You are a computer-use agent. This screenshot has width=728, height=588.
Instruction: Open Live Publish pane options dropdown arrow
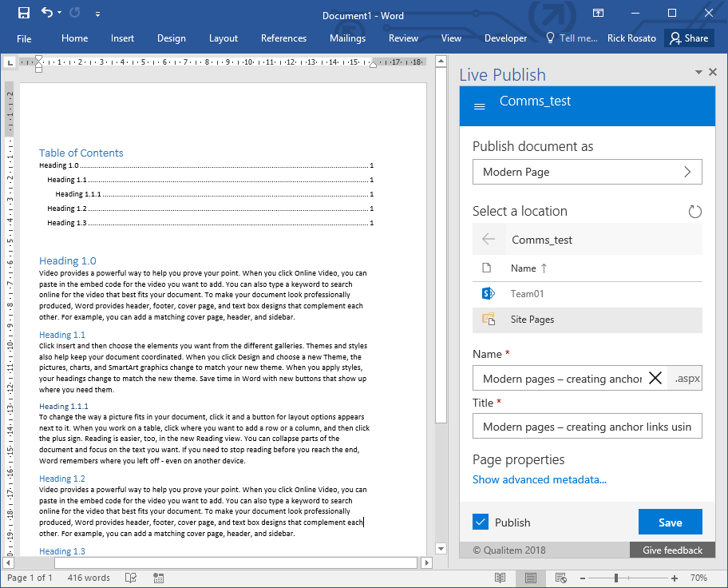(x=698, y=72)
